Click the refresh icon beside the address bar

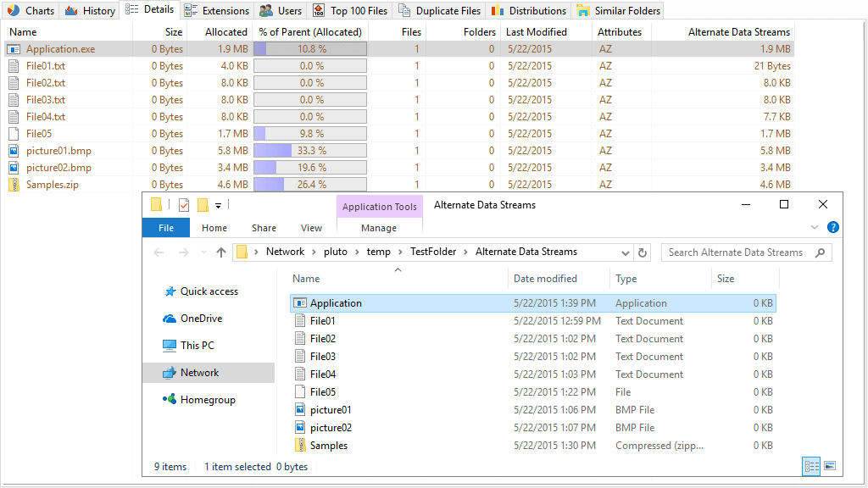tap(641, 252)
